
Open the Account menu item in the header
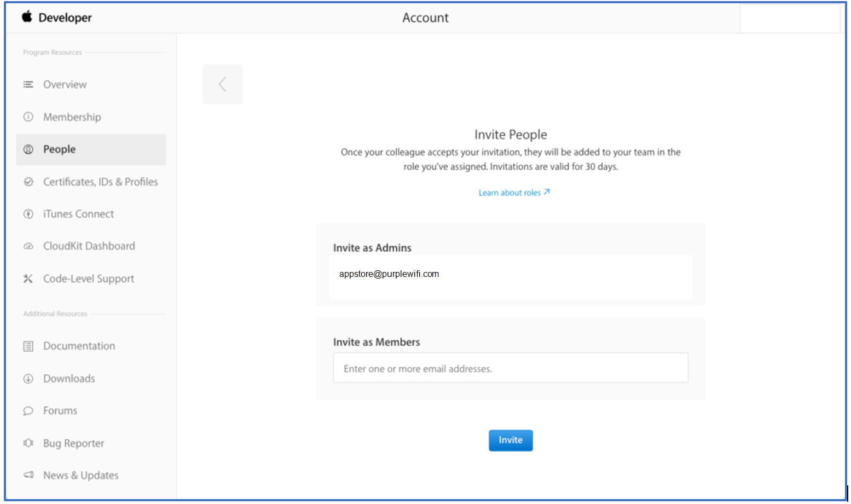[x=425, y=17]
